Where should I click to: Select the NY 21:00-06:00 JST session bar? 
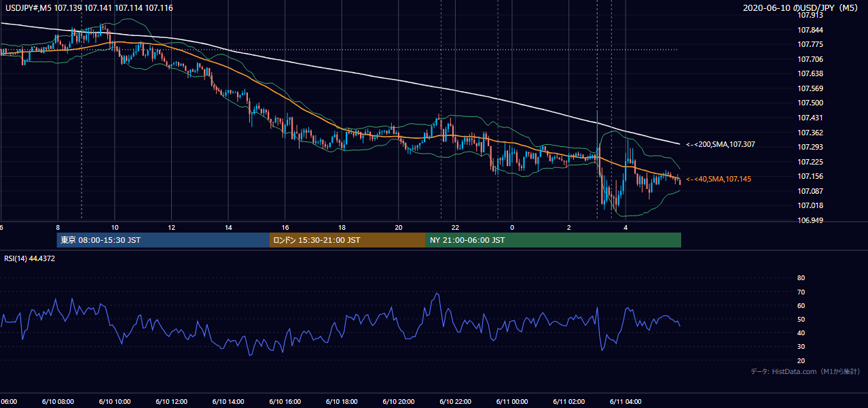554,240
